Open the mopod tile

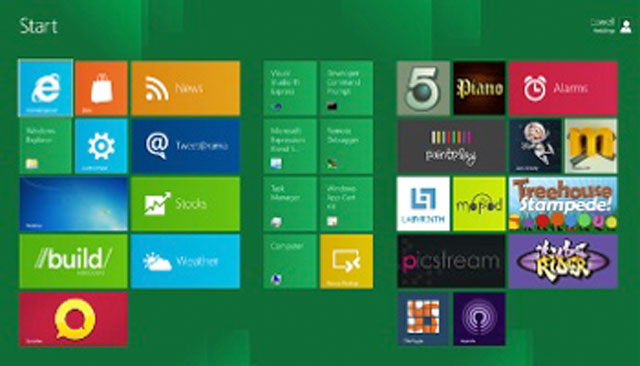coord(479,204)
